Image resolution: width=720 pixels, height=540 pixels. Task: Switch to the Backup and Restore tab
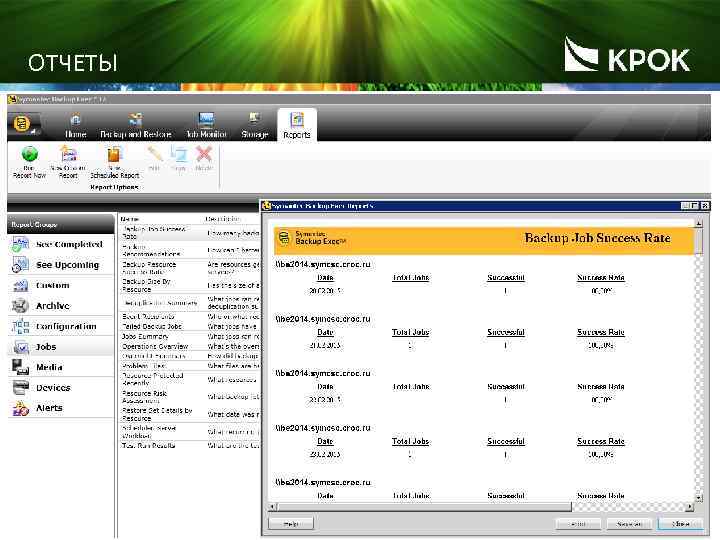[x=135, y=125]
